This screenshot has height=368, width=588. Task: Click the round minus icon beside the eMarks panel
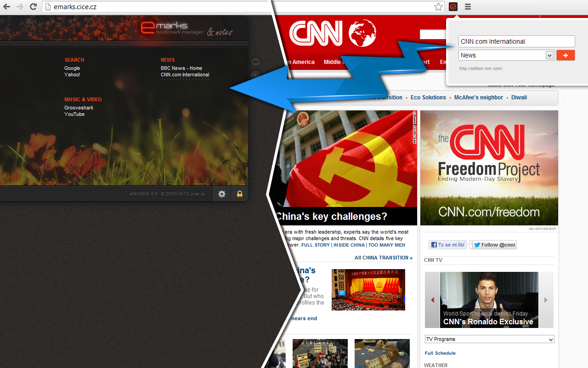[256, 62]
